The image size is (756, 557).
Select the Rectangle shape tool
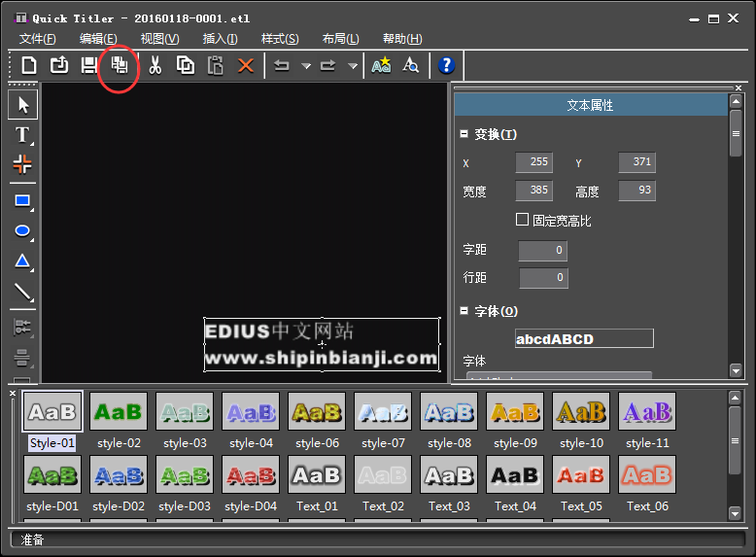coord(22,201)
